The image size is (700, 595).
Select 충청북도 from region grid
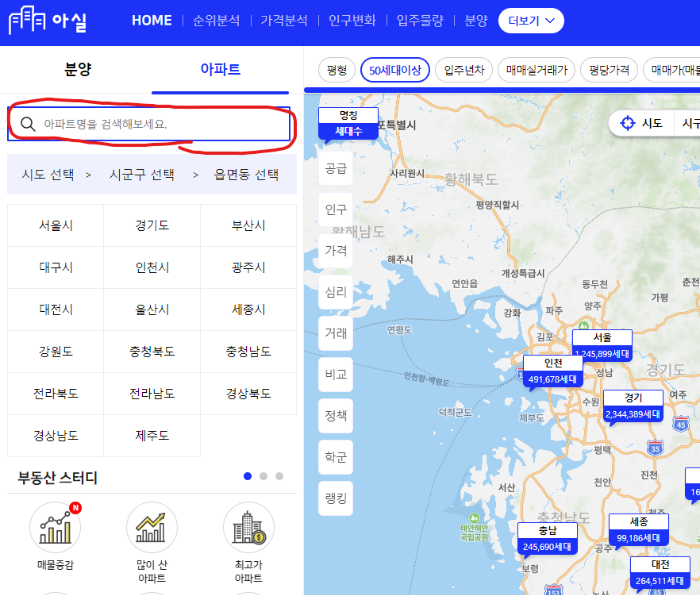point(152,351)
